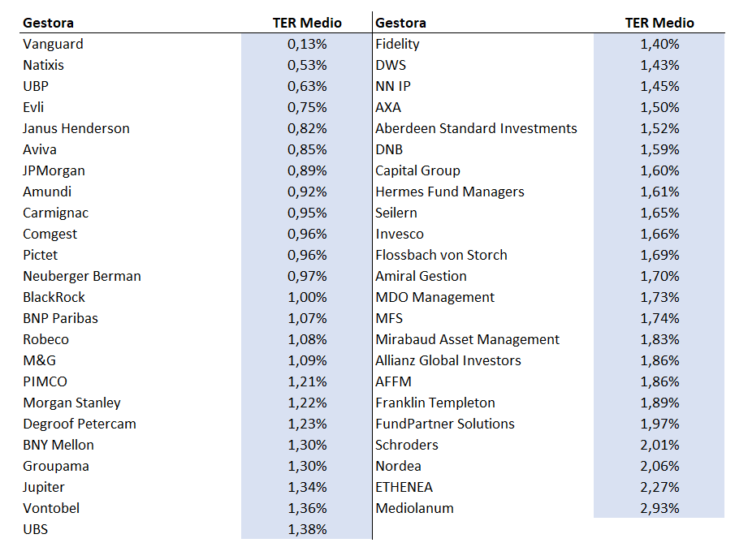
Task: Select the PIMCO cell
Action: (45, 381)
